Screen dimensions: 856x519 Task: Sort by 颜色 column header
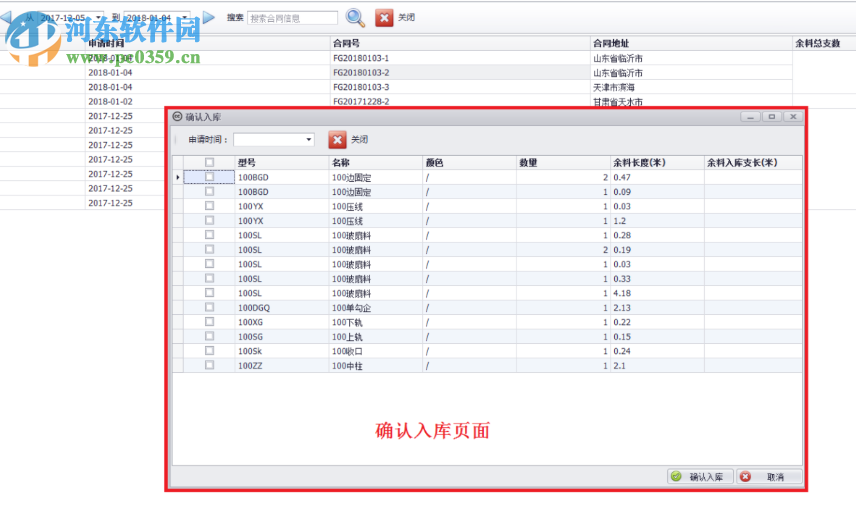(x=470, y=163)
